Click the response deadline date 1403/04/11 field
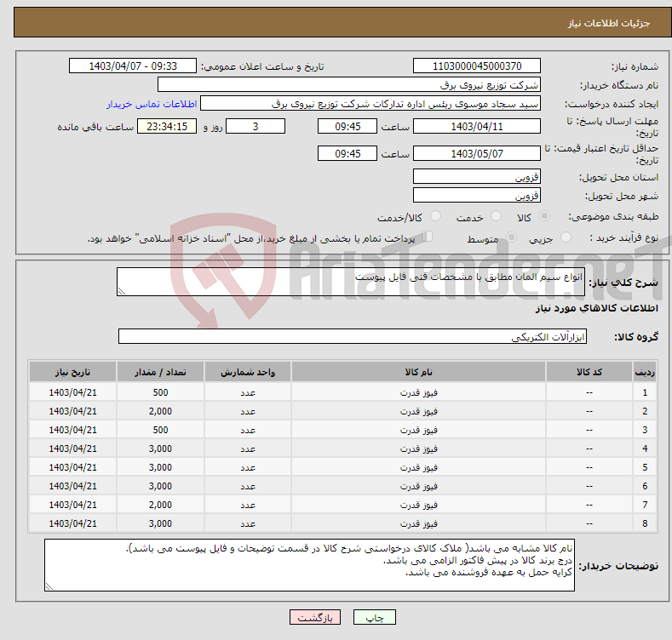 [477, 126]
